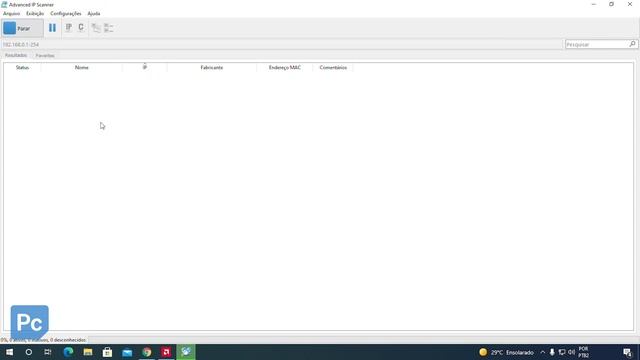Open the notification center icon

pos(627,352)
